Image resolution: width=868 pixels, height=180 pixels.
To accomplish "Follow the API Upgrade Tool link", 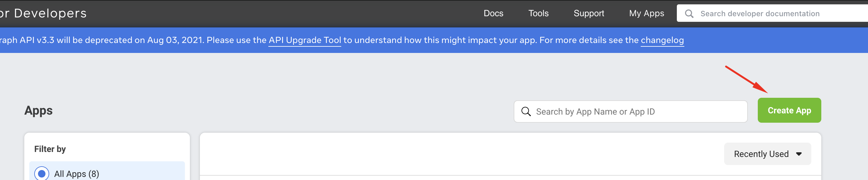I will (304, 40).
